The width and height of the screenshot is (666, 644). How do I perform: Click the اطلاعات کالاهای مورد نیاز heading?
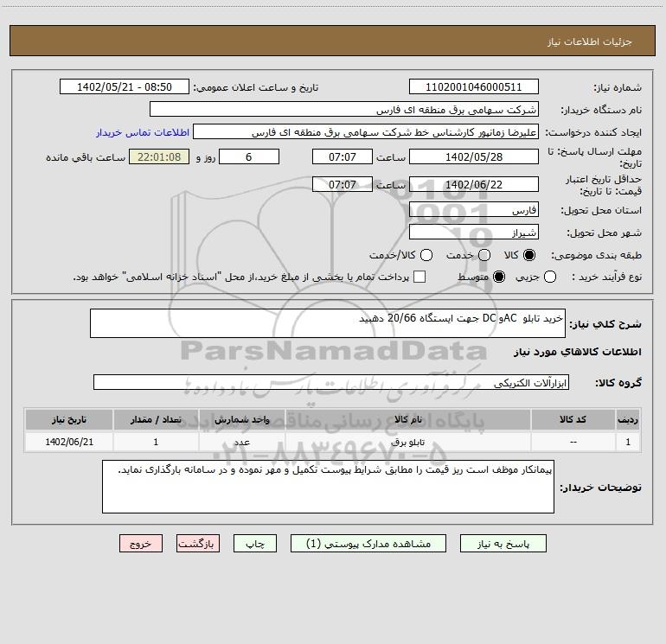[x=578, y=352]
